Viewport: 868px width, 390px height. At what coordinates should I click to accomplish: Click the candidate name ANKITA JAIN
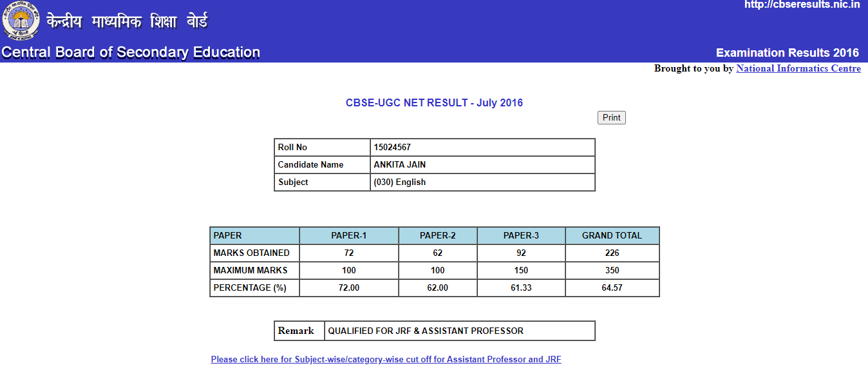click(399, 165)
